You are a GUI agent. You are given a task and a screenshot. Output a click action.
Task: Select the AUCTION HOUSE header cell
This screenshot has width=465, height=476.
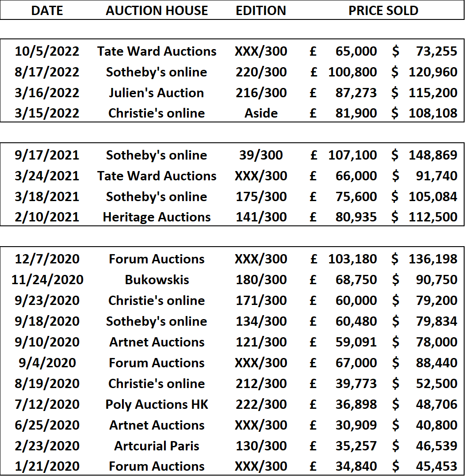[x=156, y=11]
